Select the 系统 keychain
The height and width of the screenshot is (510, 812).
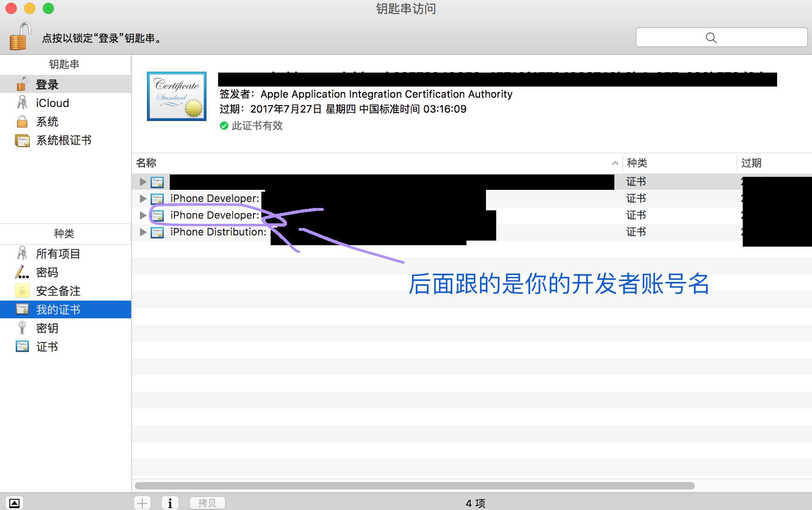click(66, 121)
